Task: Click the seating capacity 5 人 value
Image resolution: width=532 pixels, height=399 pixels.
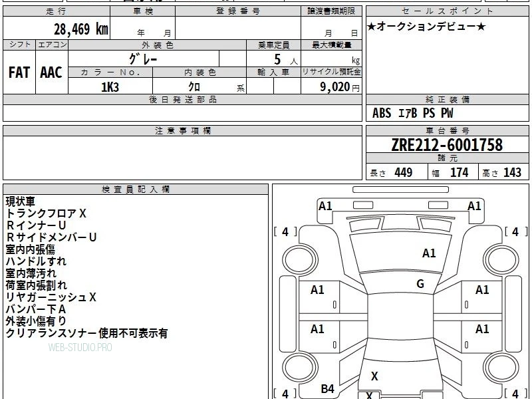Action: 286,60
